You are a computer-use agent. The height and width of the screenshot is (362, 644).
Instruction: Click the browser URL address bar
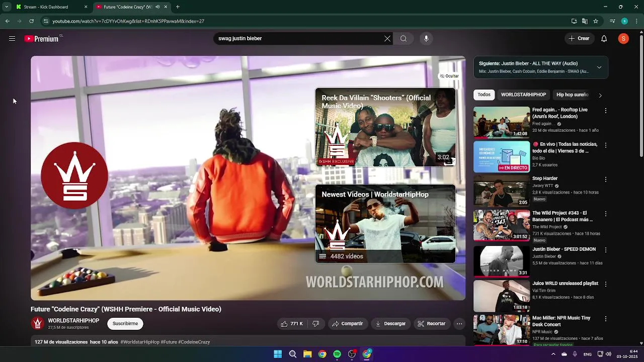click(x=302, y=21)
